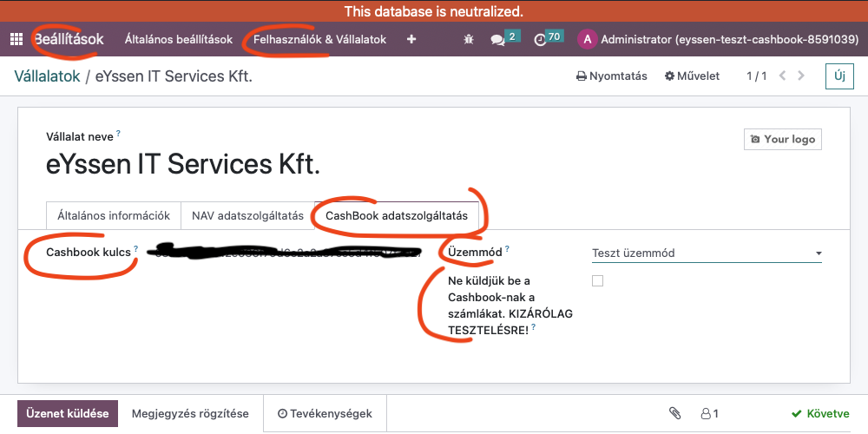
Task: Click the Beállítások app title
Action: [x=69, y=39]
